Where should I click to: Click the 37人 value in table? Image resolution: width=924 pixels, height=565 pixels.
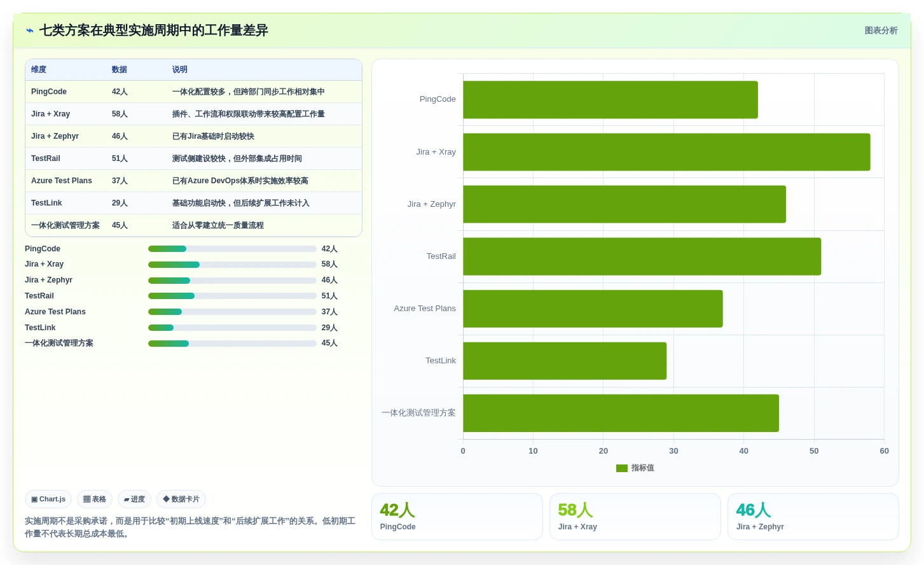pos(120,181)
